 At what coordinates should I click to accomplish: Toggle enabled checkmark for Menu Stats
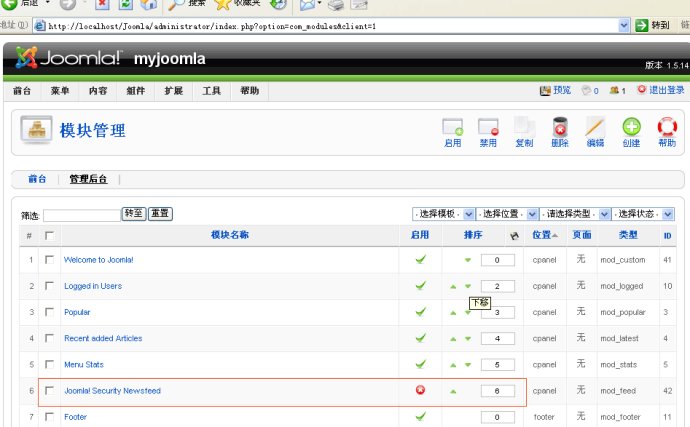[420, 364]
